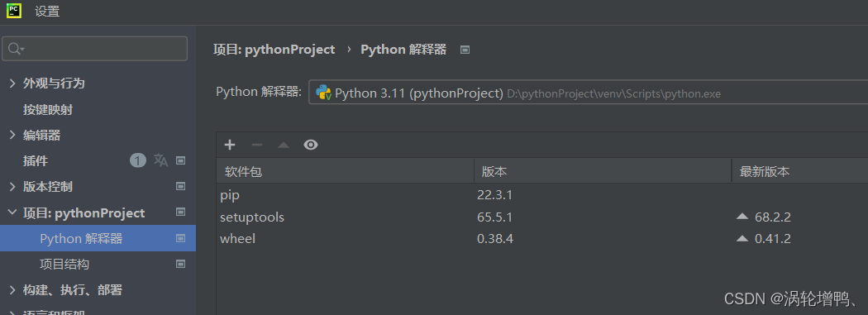
Task: Click the 项目: pythonProject breadcrumb
Action: tap(274, 50)
